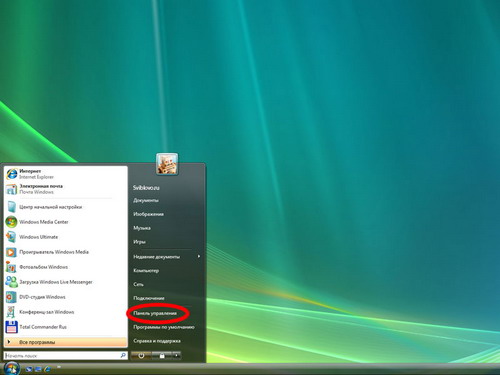Viewport: 500px width, 375px height.
Task: Launch DVD-студия Windows
Action: [x=66, y=297]
